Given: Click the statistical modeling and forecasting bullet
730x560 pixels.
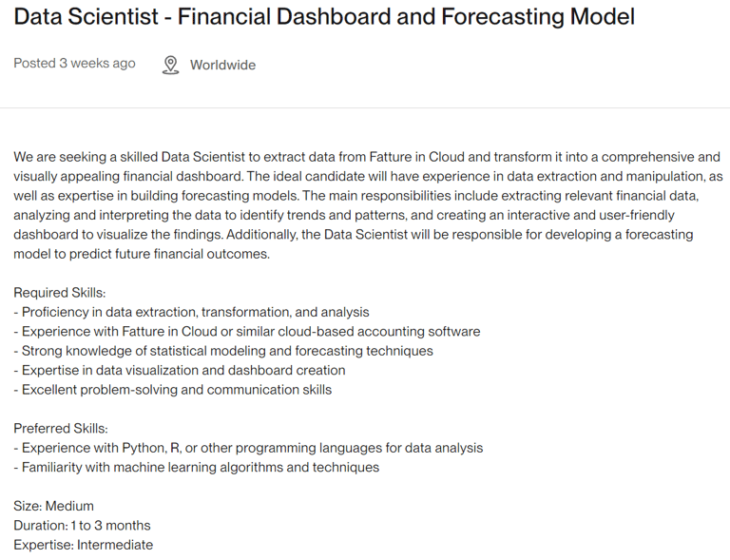Looking at the screenshot, I should [223, 351].
